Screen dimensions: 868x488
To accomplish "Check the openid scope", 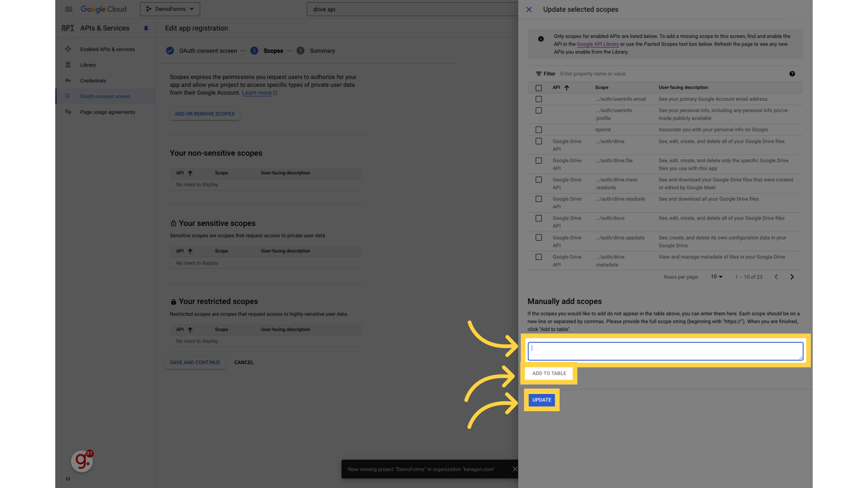I will click(x=538, y=130).
